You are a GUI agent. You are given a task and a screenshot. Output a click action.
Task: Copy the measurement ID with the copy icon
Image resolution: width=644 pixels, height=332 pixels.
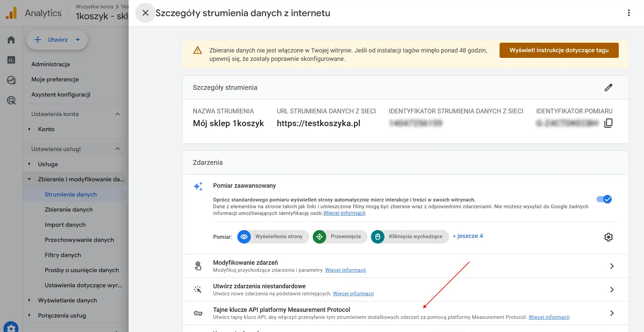coord(608,123)
